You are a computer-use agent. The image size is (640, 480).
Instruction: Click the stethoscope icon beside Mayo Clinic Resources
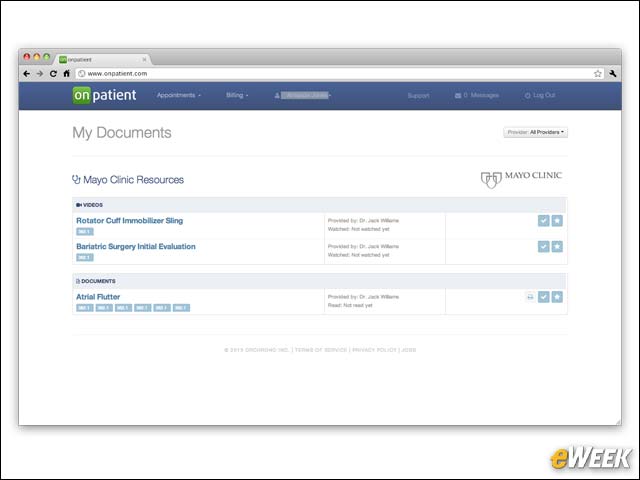tap(76, 180)
